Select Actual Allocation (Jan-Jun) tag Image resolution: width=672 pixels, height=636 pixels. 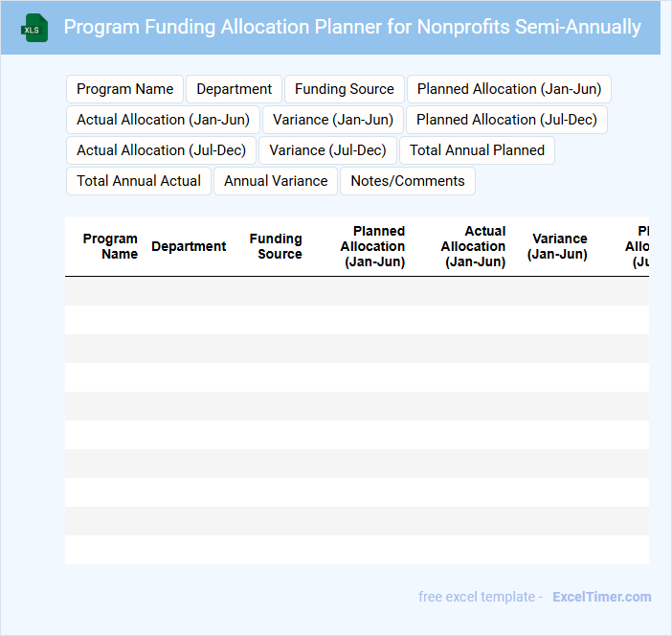click(163, 120)
